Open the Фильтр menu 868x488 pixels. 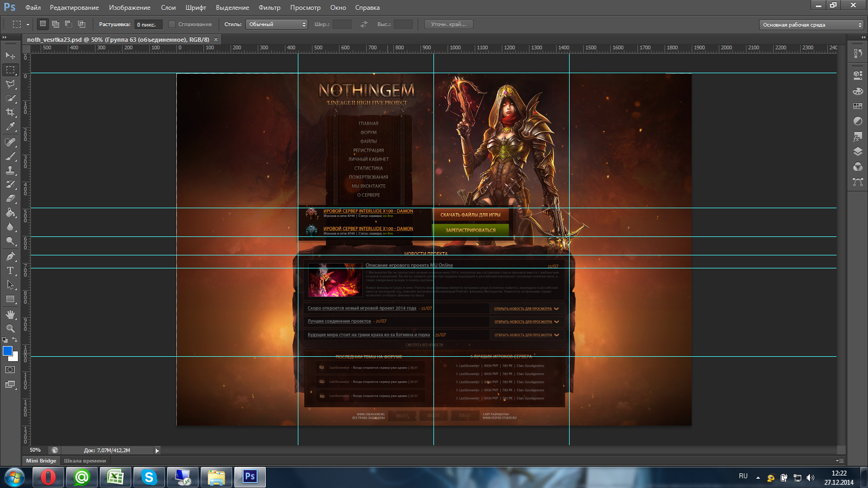tap(270, 8)
